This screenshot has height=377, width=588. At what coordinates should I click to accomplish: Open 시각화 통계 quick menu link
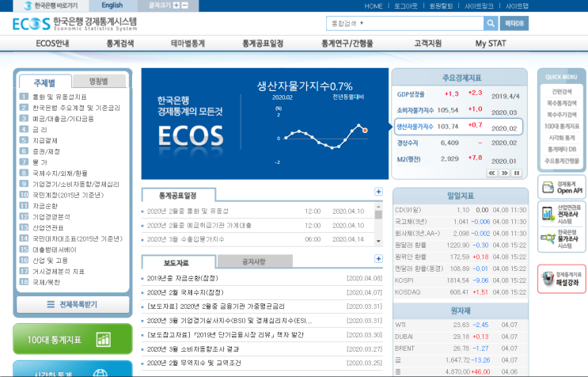point(562,138)
